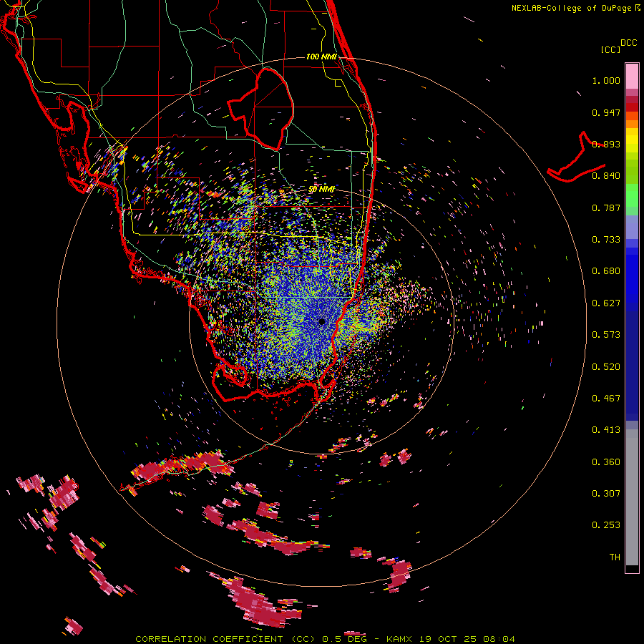Click the TH threshold label
644x644 pixels.
click(615, 557)
